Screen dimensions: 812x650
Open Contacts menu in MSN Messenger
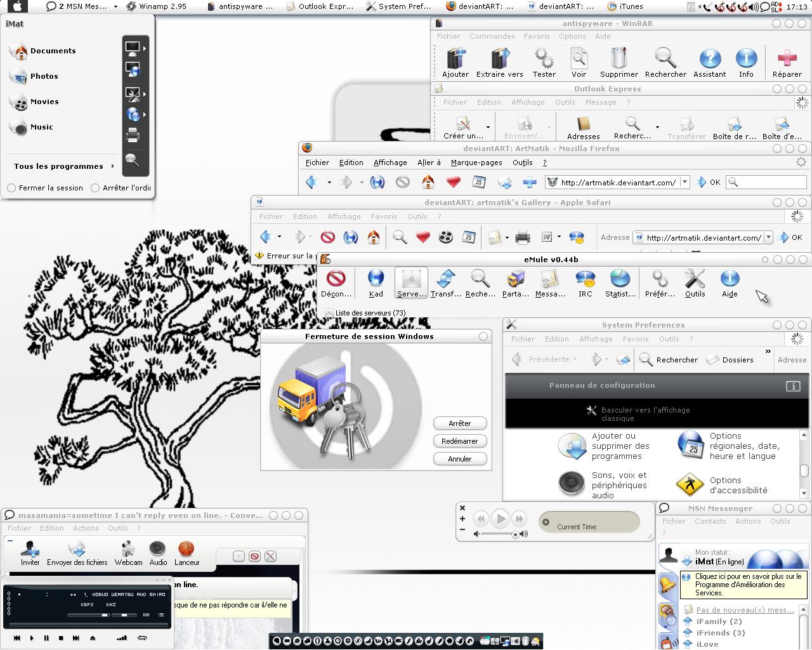(710, 521)
